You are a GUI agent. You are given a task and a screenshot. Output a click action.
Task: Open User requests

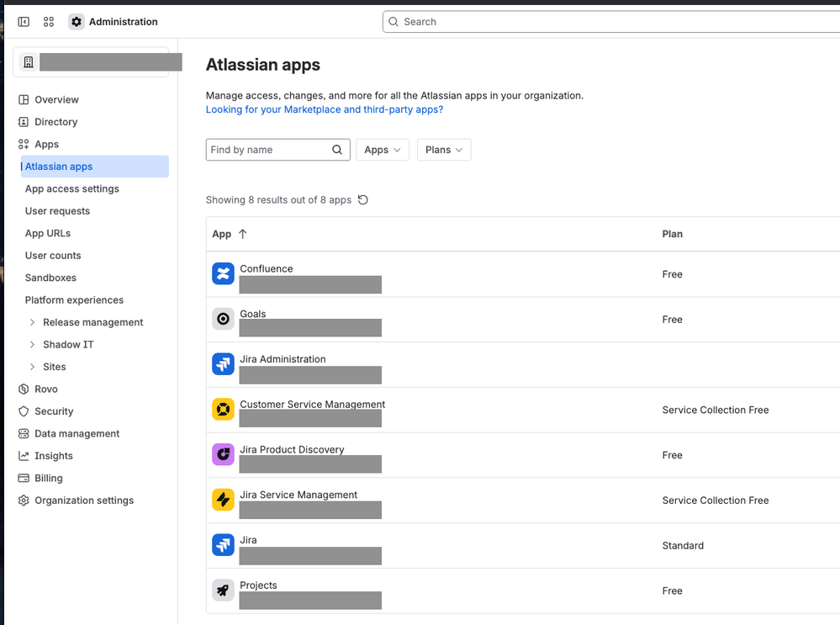57,210
